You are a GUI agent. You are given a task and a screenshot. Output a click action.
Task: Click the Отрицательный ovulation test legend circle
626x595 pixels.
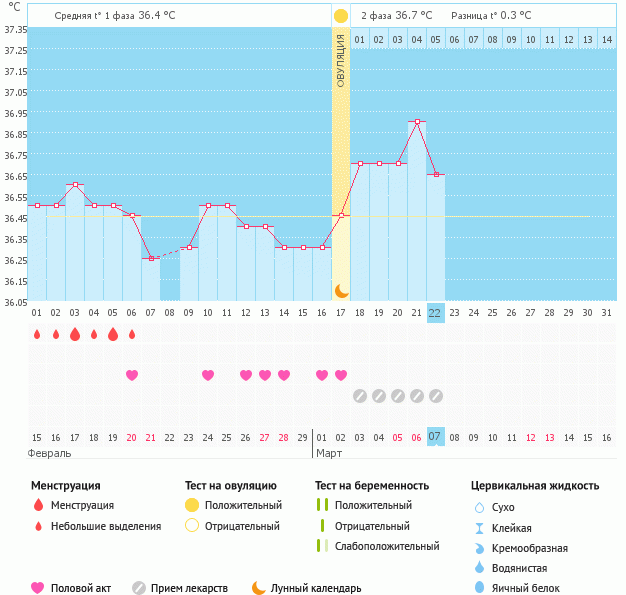(x=192, y=526)
